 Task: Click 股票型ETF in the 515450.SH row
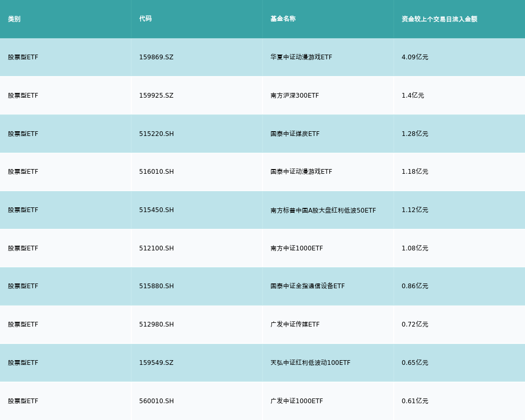[23, 210]
